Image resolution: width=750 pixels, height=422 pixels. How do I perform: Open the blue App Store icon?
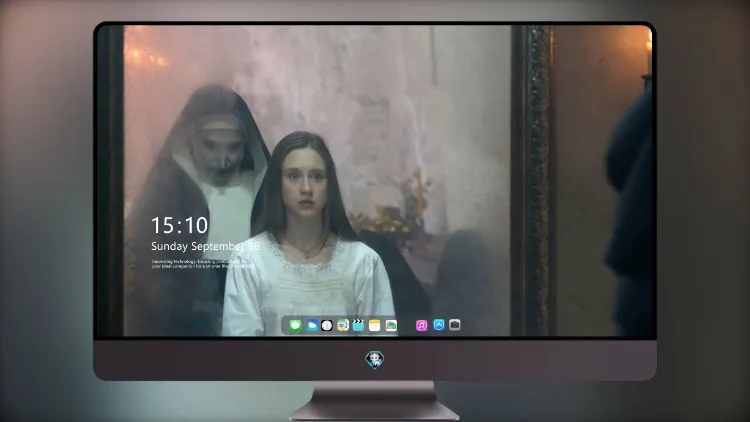pos(439,325)
